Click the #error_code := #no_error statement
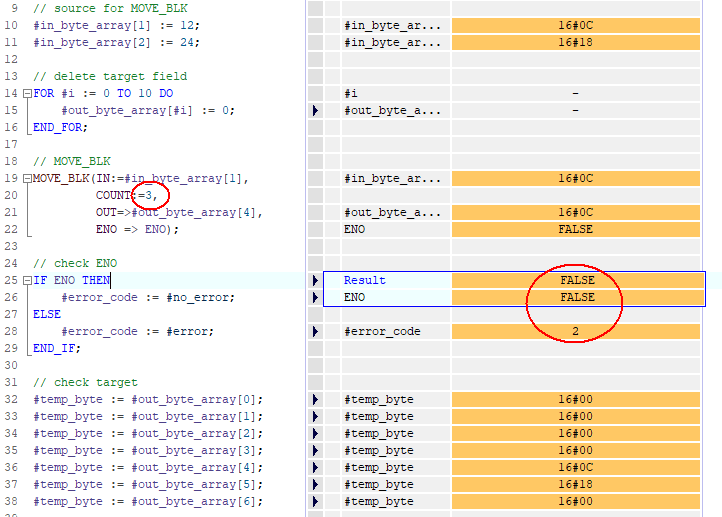The width and height of the screenshot is (722, 517). 148,298
